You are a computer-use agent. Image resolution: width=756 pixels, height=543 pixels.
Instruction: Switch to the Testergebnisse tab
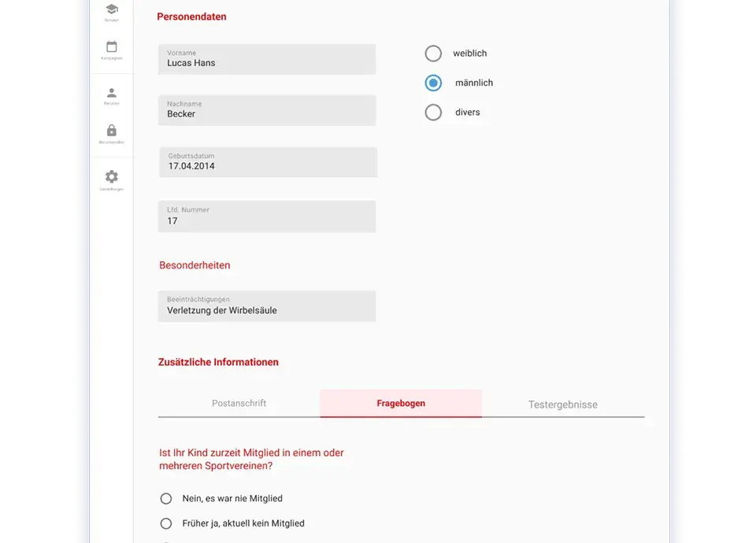coord(562,404)
